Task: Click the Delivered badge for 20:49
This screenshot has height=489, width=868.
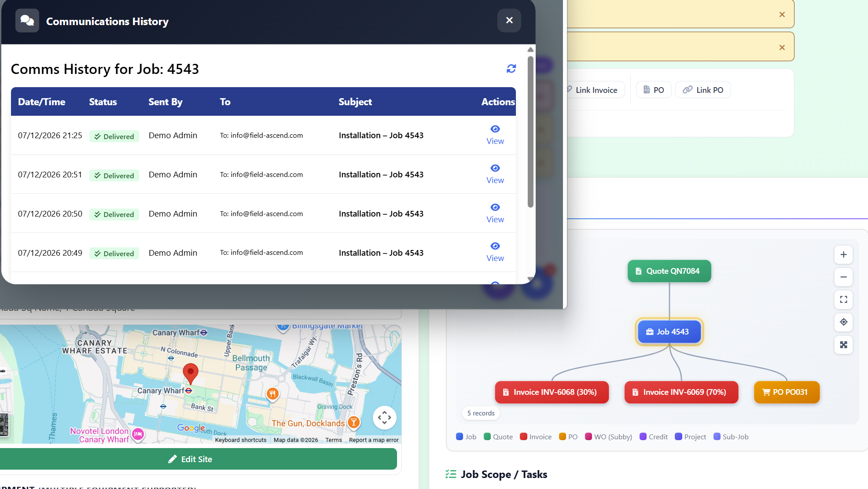Action: coord(114,254)
